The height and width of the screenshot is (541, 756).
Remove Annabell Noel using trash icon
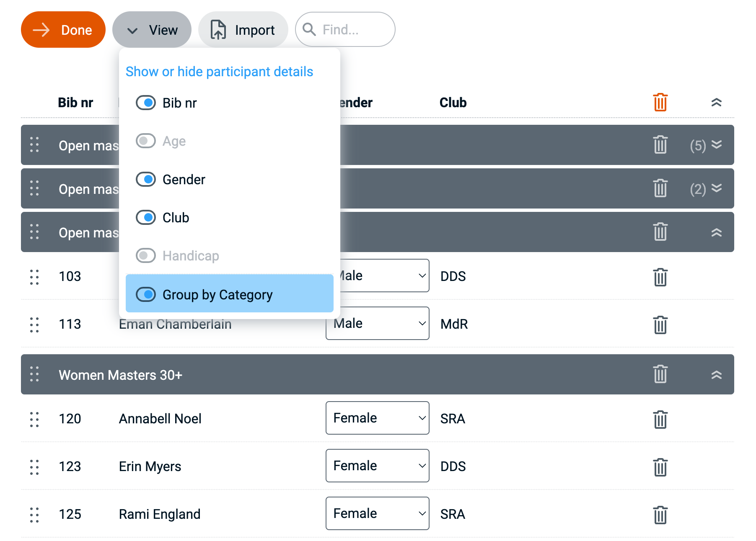tap(660, 420)
